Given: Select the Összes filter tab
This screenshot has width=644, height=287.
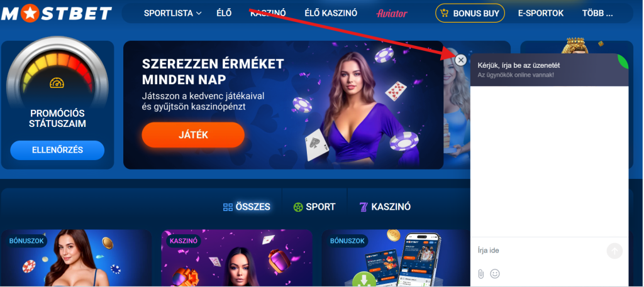Looking at the screenshot, I should point(247,207).
